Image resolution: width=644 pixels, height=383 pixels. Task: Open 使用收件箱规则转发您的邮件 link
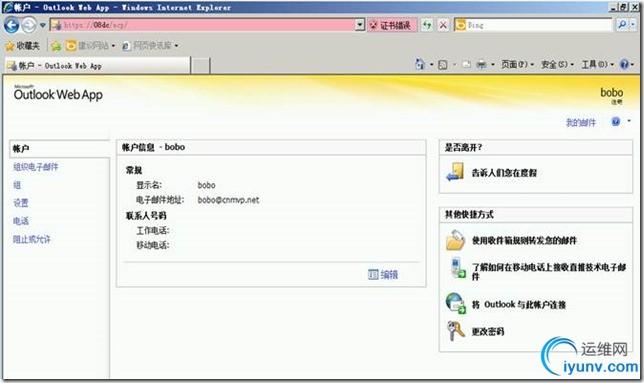pyautogui.click(x=524, y=241)
